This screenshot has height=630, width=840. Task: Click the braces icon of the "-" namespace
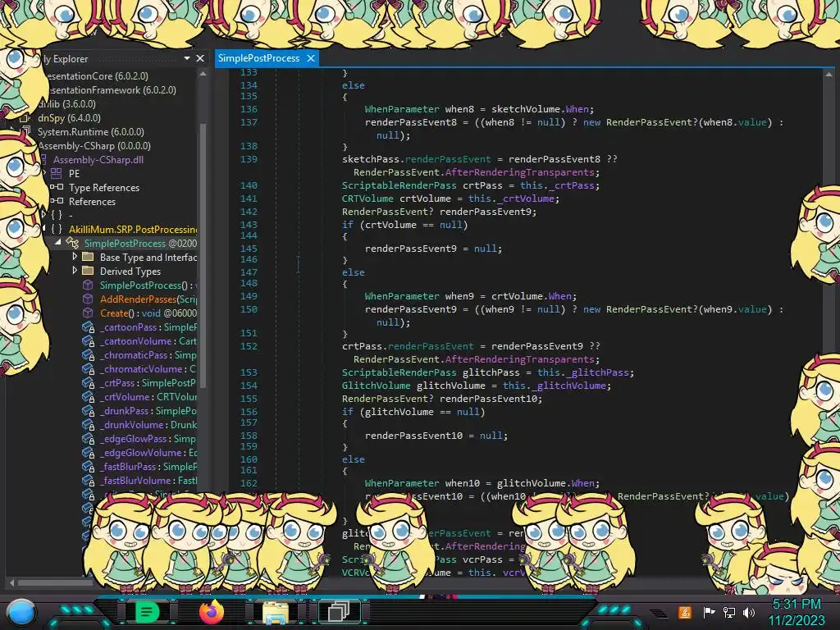pos(57,216)
